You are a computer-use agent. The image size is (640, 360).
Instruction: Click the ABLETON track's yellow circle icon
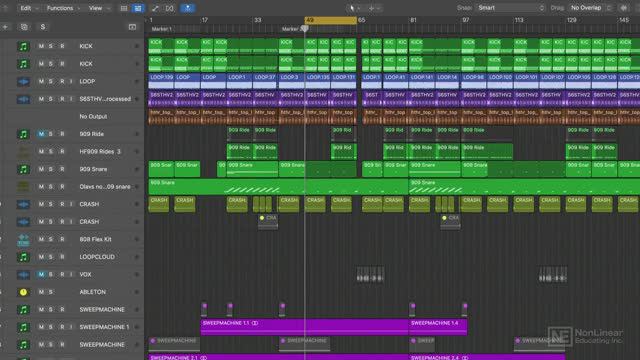coord(23,292)
